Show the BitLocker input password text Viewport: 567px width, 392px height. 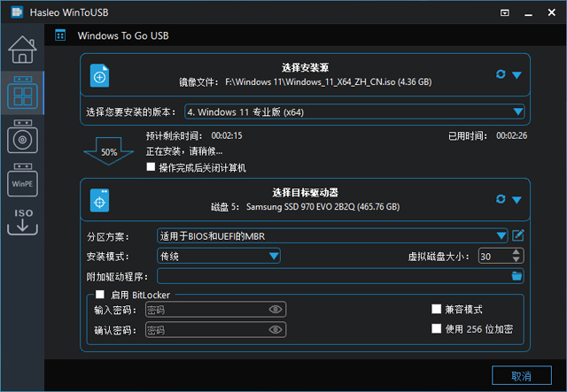pyautogui.click(x=276, y=310)
